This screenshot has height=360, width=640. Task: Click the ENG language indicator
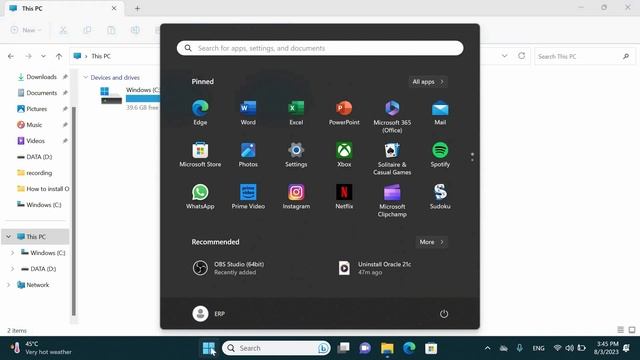coord(538,348)
